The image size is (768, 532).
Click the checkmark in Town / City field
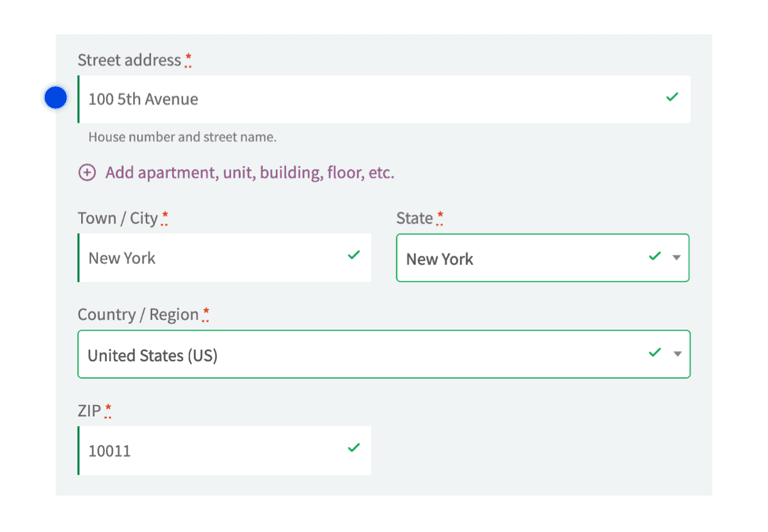[x=353, y=254]
